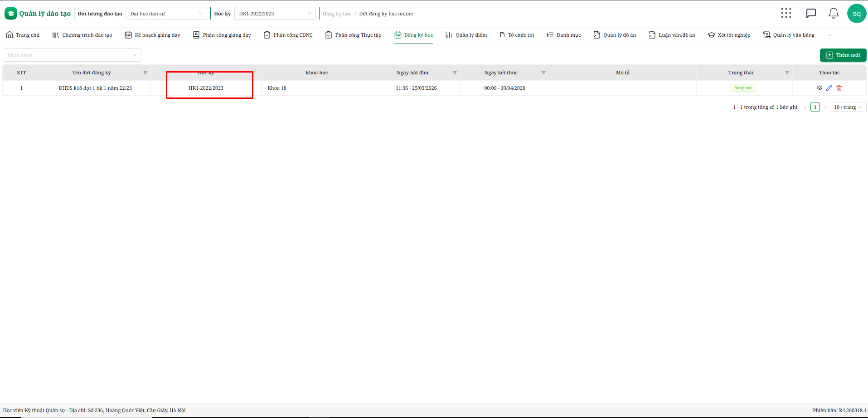Open the Học kỳ semester dropdown

(x=275, y=14)
